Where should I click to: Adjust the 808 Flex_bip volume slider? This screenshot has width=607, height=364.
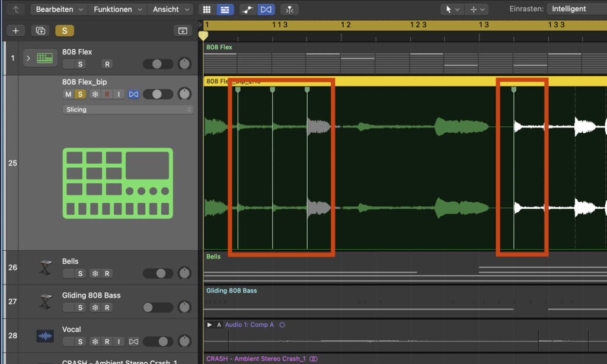[158, 94]
